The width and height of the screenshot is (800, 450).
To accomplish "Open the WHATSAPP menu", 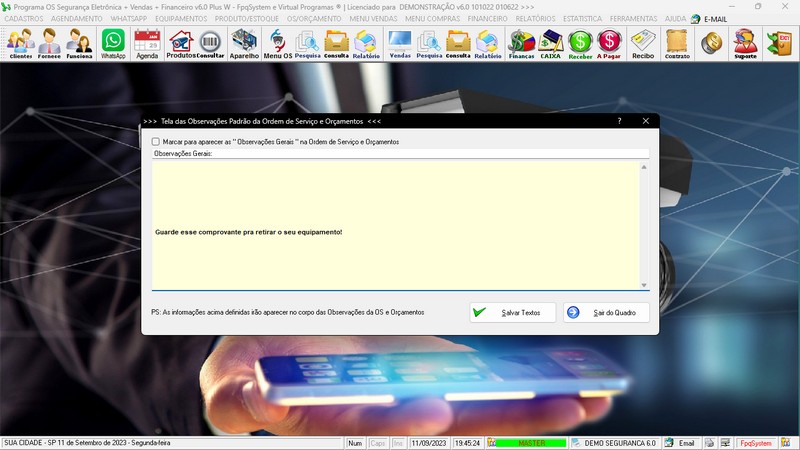I will pos(129,19).
